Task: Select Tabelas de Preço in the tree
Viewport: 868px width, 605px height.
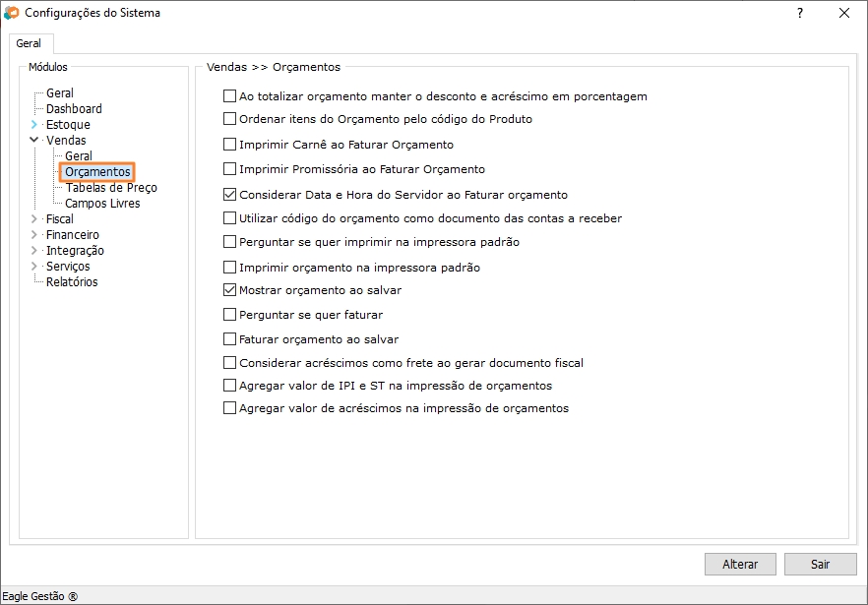Action: click(x=110, y=188)
